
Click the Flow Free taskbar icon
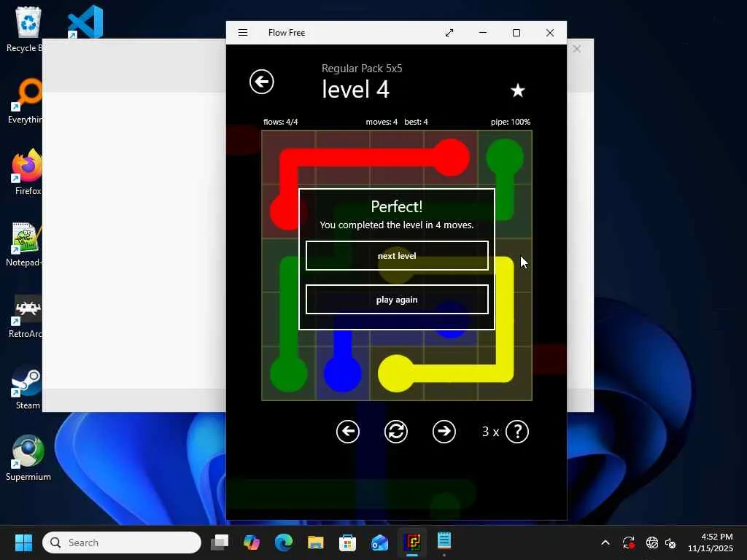412,542
